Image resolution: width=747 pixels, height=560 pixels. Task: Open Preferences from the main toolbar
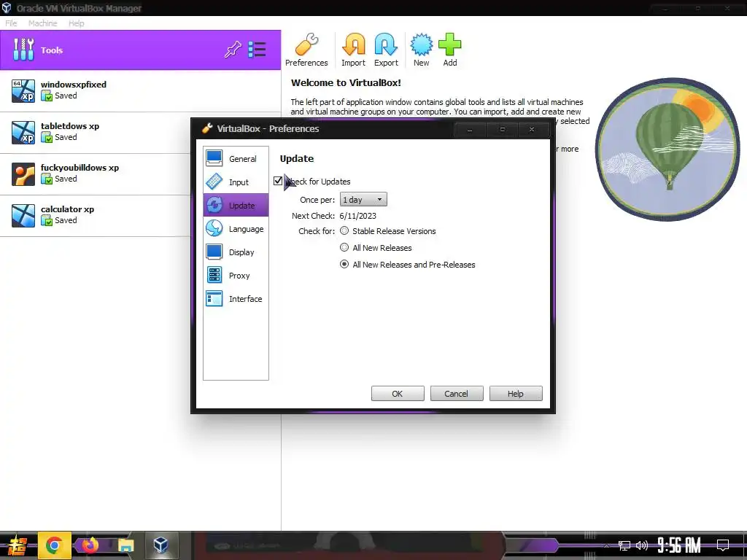click(306, 50)
